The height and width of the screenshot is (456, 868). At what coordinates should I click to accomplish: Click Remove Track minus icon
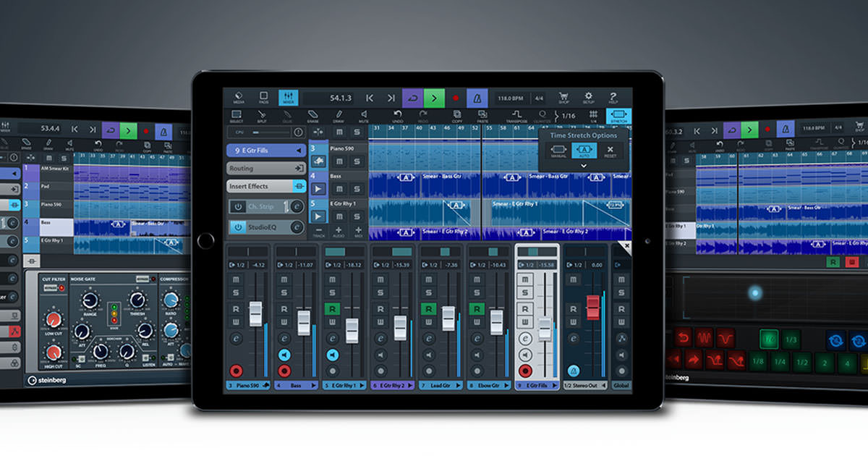pos(318,231)
